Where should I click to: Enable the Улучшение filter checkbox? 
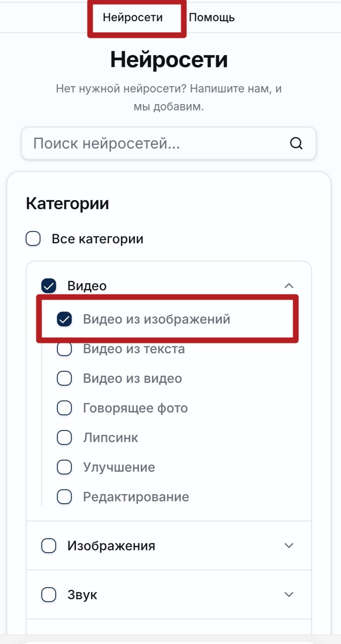(x=64, y=467)
